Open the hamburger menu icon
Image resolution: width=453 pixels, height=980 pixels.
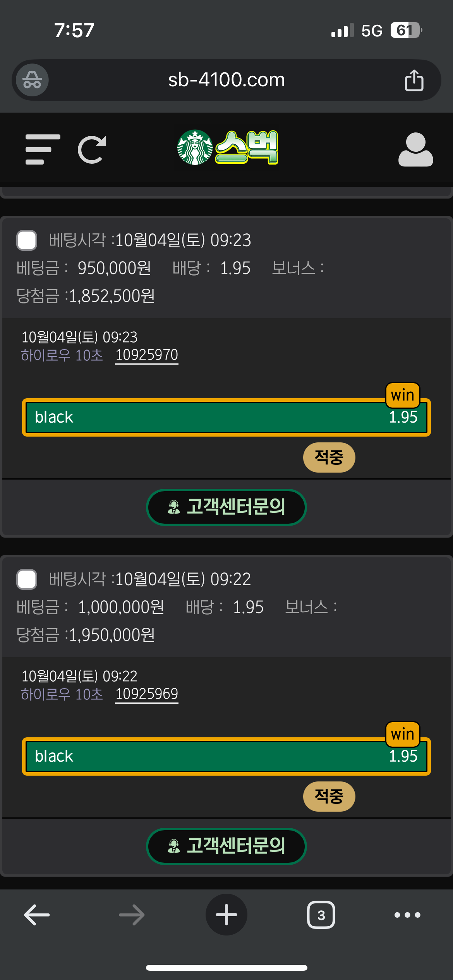coord(43,149)
